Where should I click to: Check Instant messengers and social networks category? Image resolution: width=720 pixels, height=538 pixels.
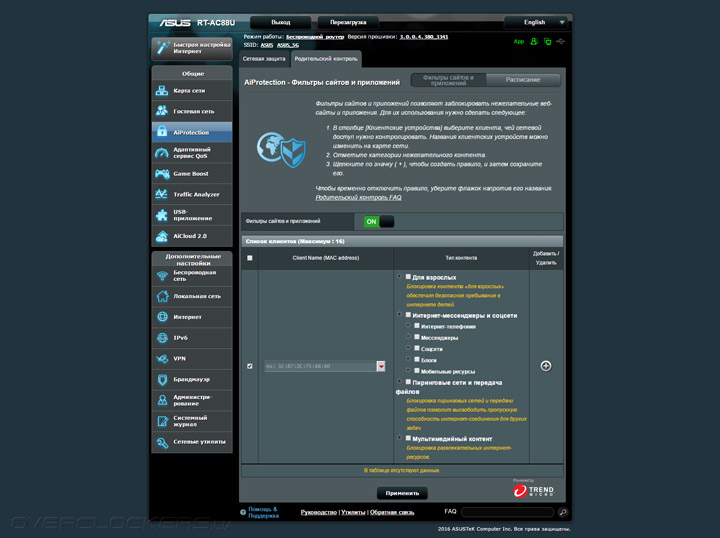408,315
